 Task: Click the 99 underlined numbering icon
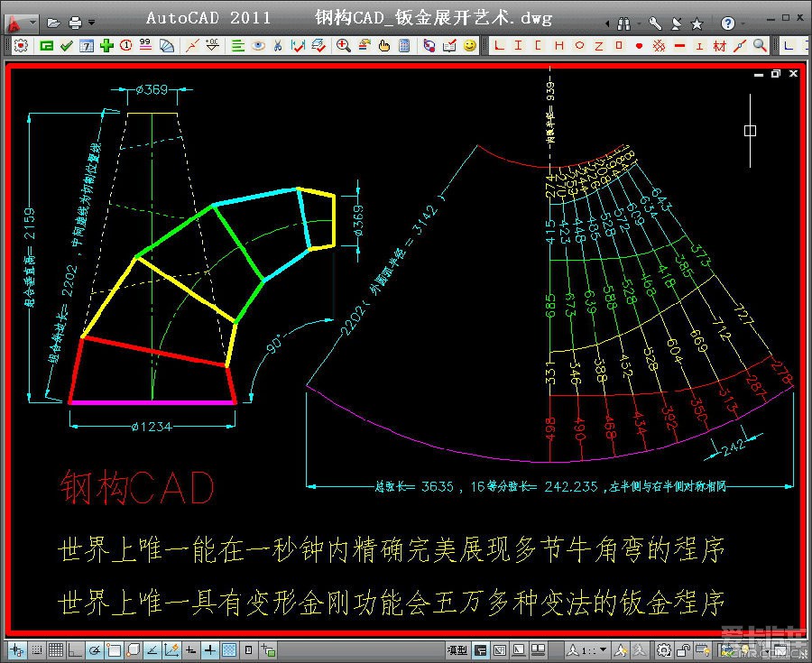point(145,45)
